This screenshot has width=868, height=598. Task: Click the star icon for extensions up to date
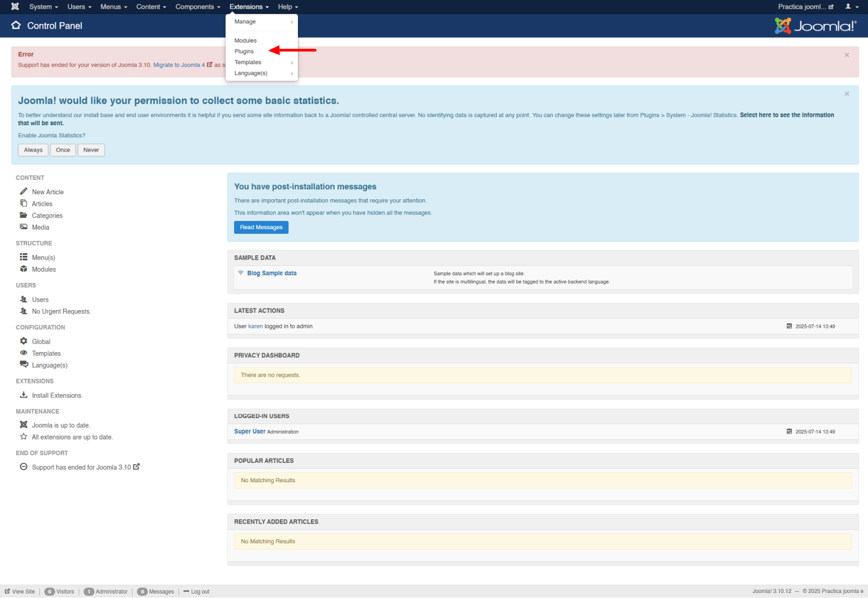click(24, 436)
